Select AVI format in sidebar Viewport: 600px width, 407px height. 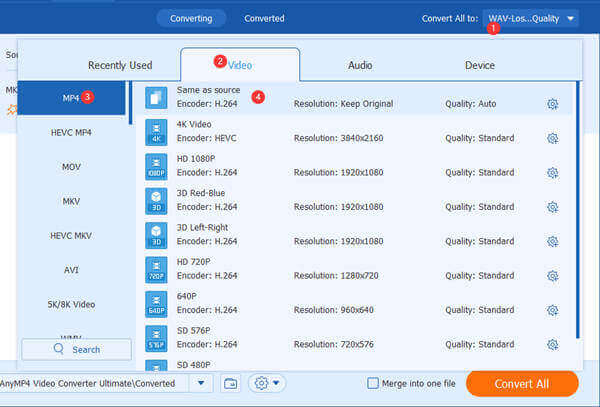coord(71,270)
